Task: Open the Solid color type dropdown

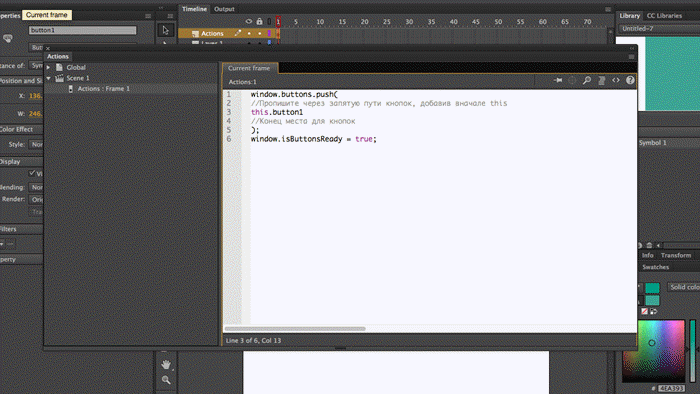Action: pos(683,287)
